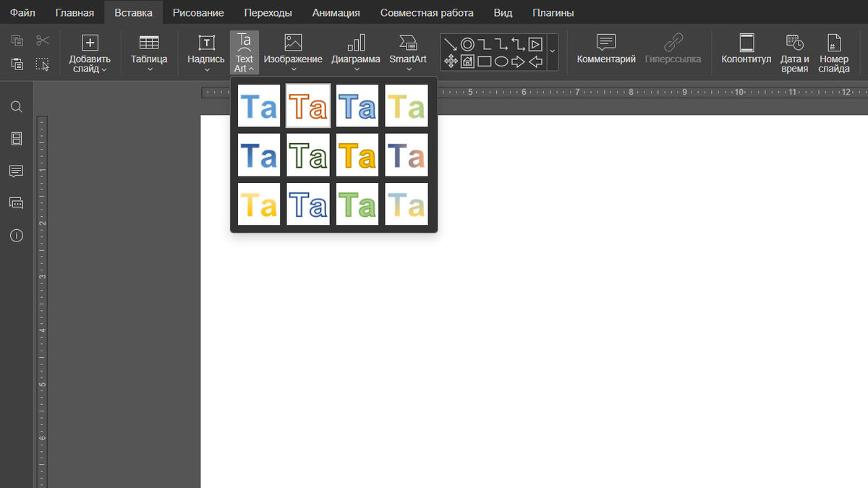Open the Совместная работа tab
The height and width of the screenshot is (488, 868).
(427, 12)
